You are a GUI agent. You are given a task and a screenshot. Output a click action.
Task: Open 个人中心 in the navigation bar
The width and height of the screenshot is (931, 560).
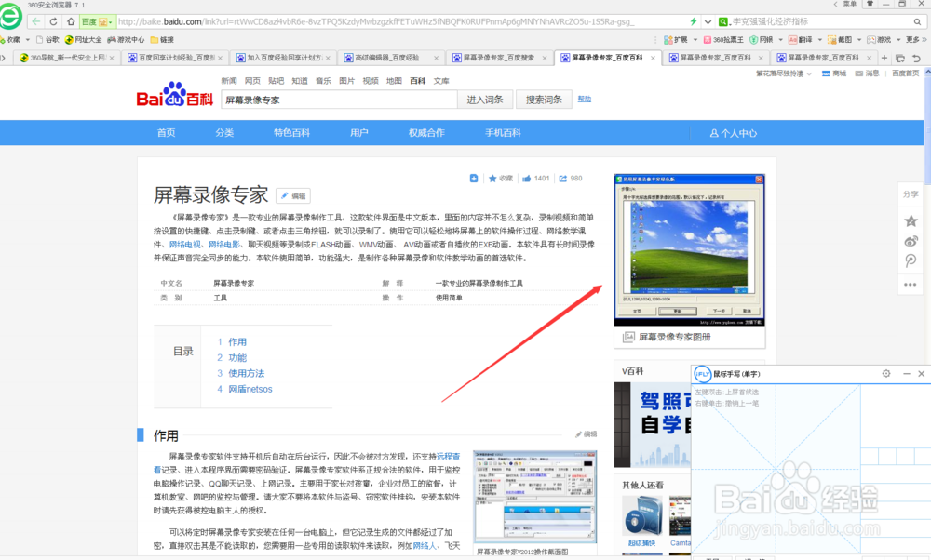[734, 133]
